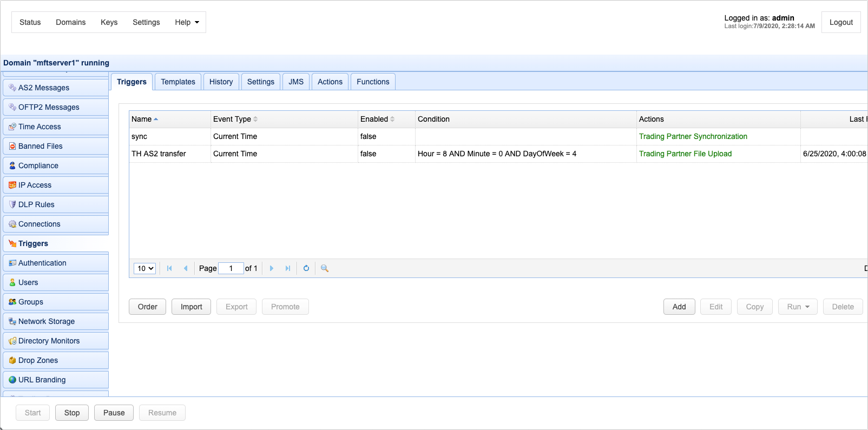Click the DLP Rules shield icon

[x=12, y=204]
